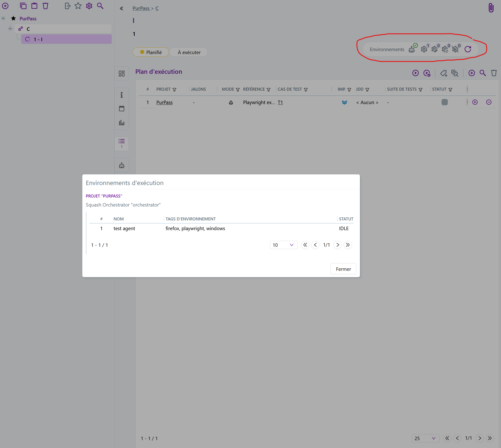Screen dimensions: 501x448
Task: Add to favorites with star icon
Action: point(78,6)
